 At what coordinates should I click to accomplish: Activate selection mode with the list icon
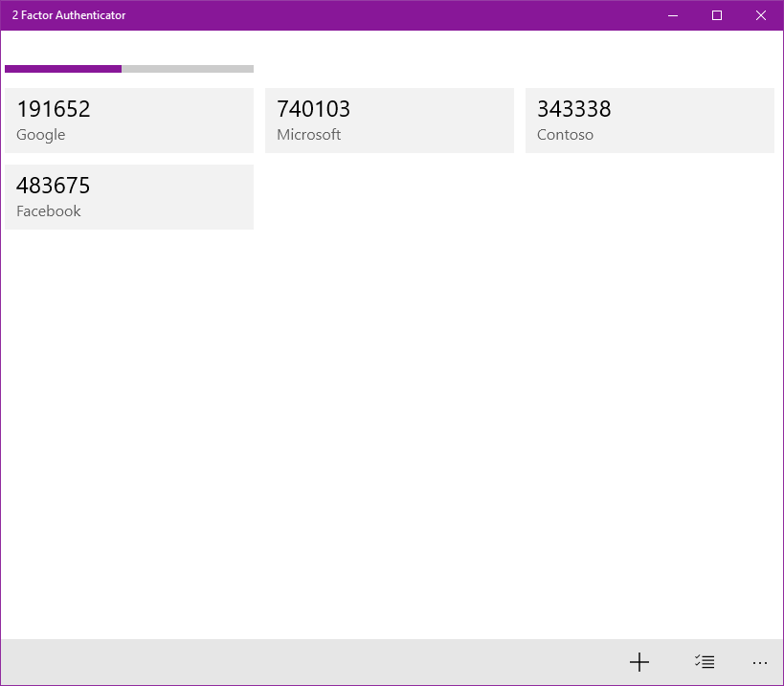(704, 662)
